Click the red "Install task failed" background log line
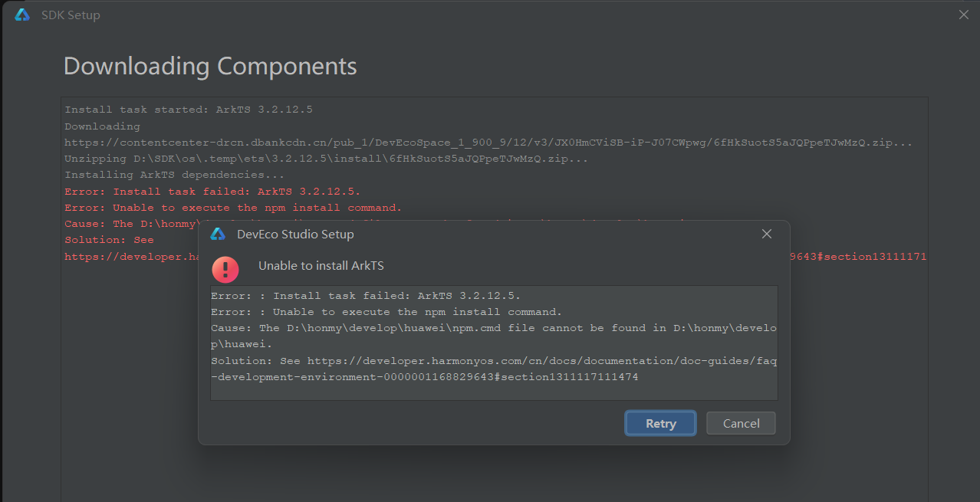The width and height of the screenshot is (980, 502). click(212, 192)
